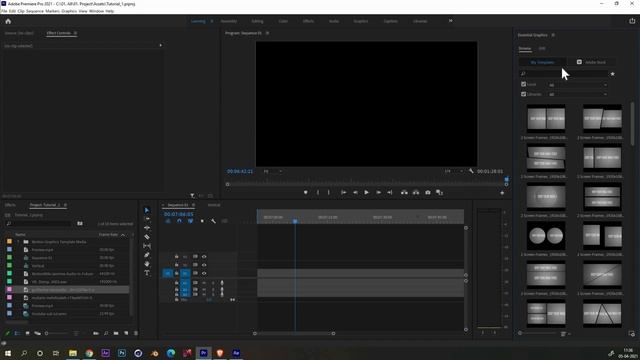Select the Type tool

[x=147, y=273]
